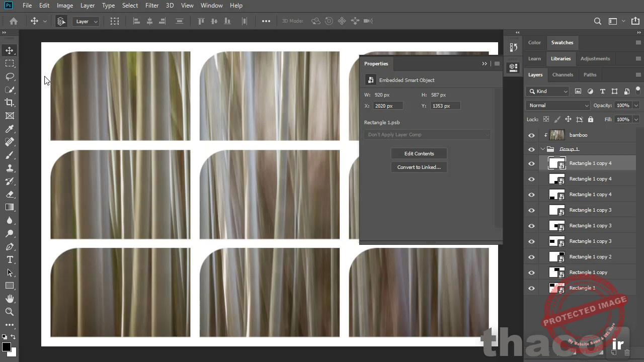Select the Lasso tool
This screenshot has width=644, height=362.
[x=9, y=76]
